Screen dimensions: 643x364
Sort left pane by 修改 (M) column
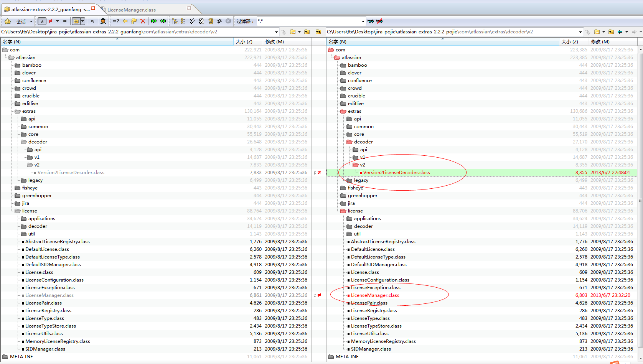pyautogui.click(x=287, y=41)
